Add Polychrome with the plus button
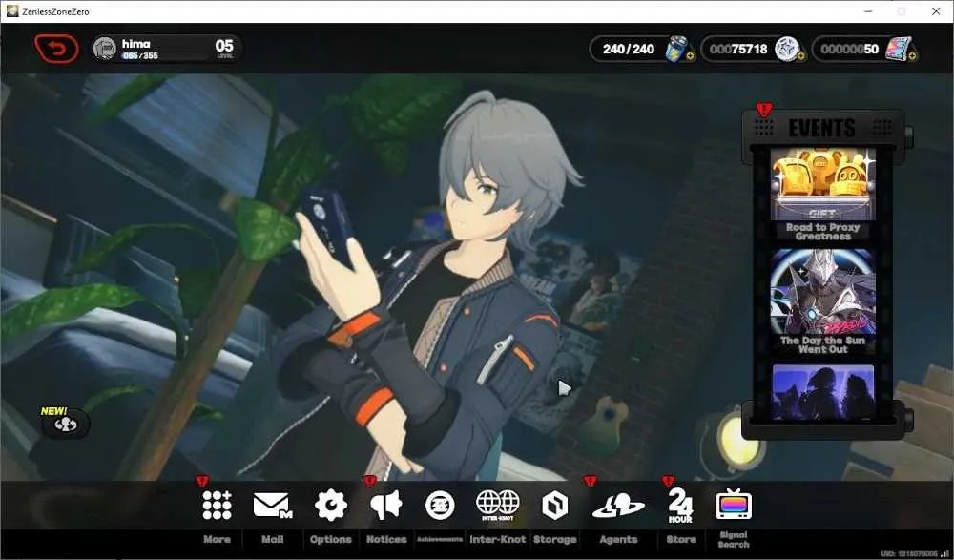This screenshot has height=560, width=954. [912, 56]
